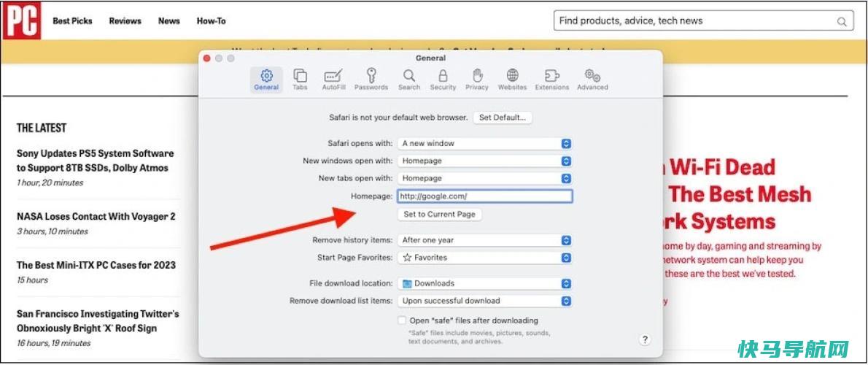
Task: Click the help question mark button
Action: click(644, 340)
